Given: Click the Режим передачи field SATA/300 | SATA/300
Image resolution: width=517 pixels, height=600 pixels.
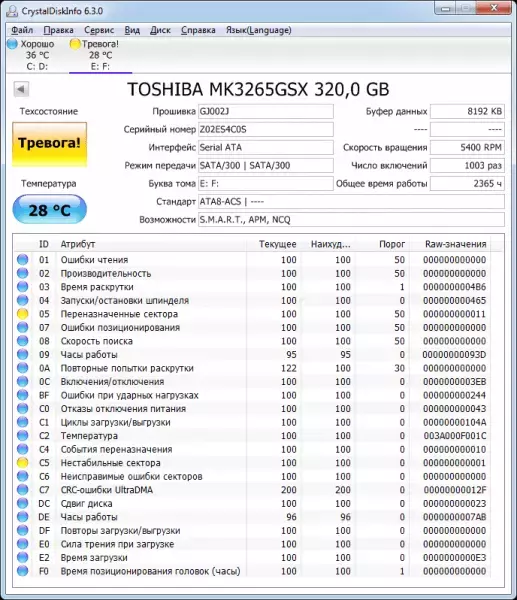Looking at the screenshot, I should [x=266, y=165].
